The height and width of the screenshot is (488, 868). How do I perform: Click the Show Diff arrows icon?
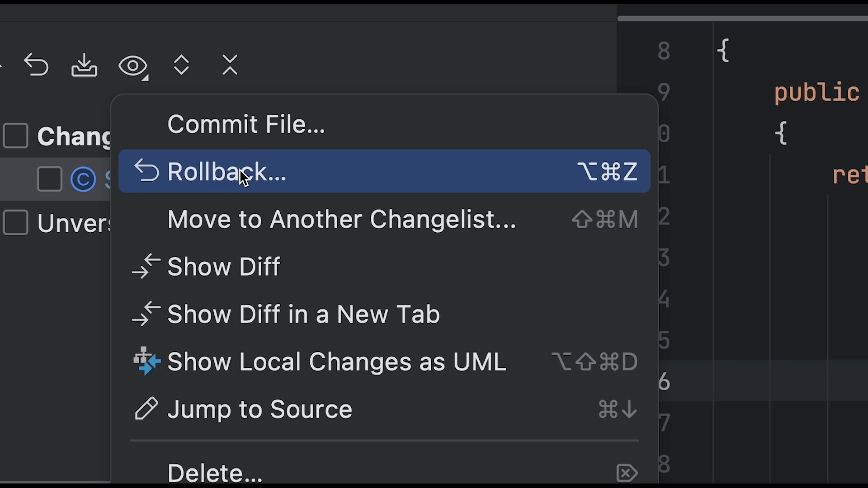coord(146,266)
